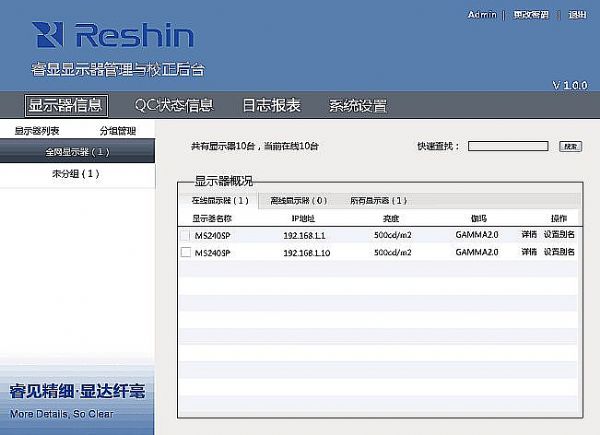Select 未分组 (1) tree item
The height and width of the screenshot is (435, 600).
77,173
